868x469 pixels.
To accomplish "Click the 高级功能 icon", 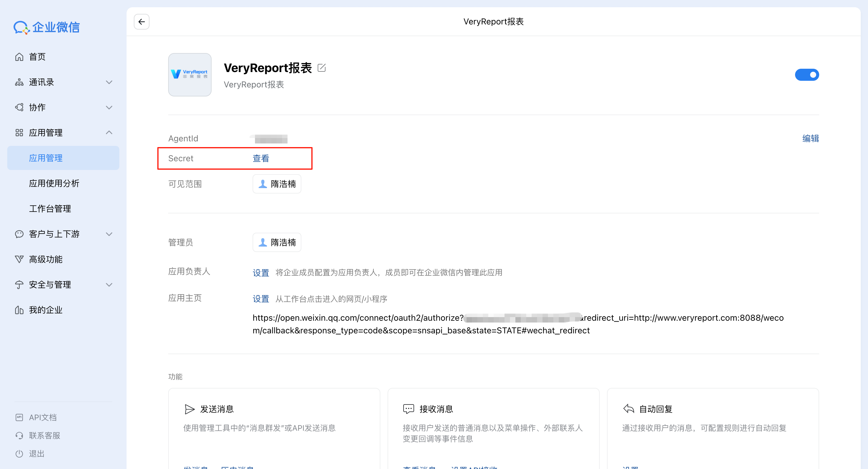I will 19,259.
